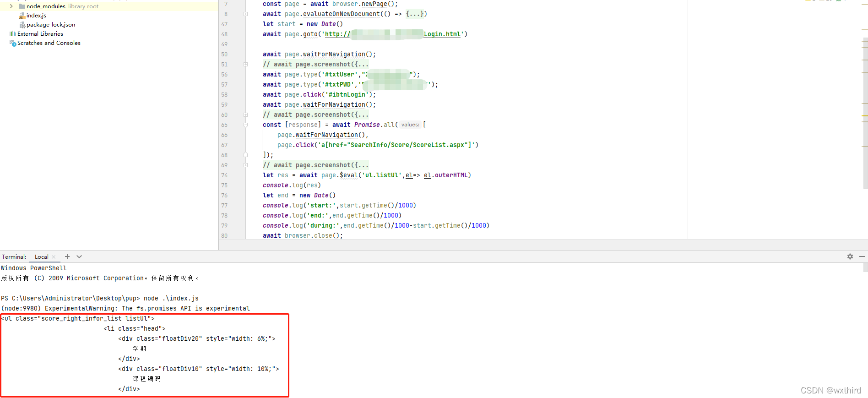Collapse the Promise.all block at line 65
868x398 pixels.
(x=245, y=125)
